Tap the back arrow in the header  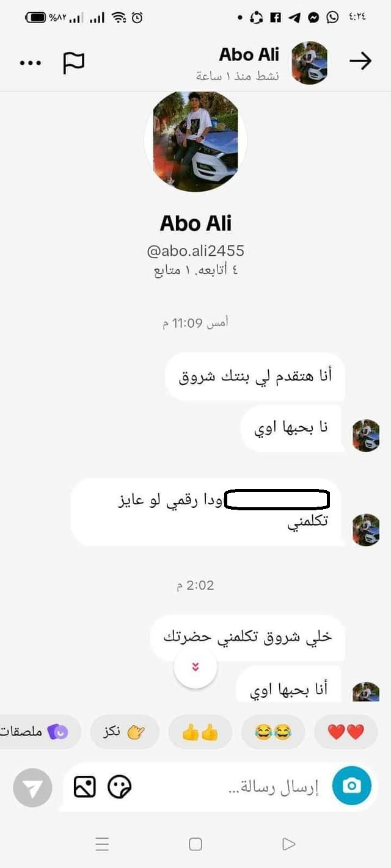click(x=360, y=61)
